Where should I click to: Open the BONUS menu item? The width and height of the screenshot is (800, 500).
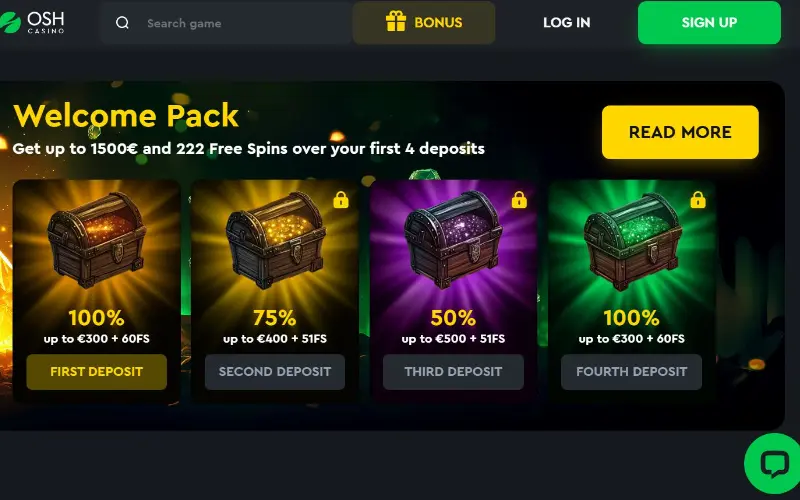(x=424, y=22)
